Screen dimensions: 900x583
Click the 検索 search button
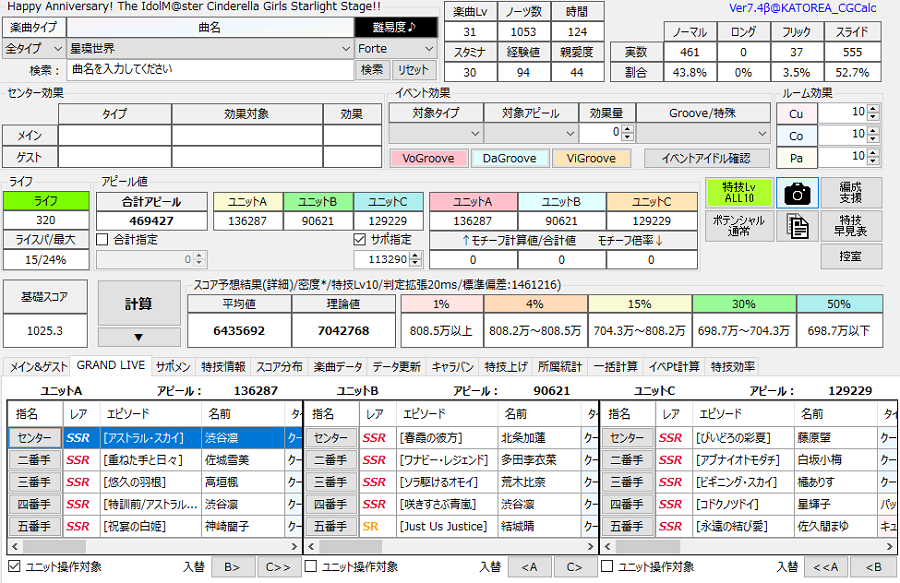pos(371,70)
